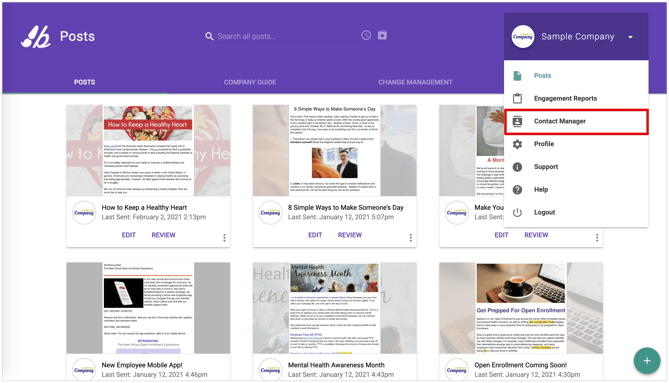The height and width of the screenshot is (383, 669).
Task: Click the Help question mark icon
Action: pyautogui.click(x=517, y=190)
